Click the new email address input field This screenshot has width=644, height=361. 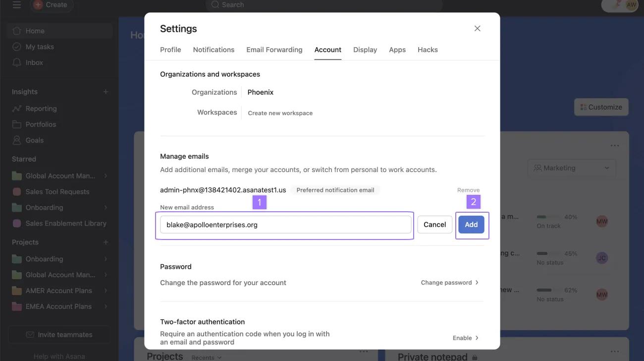pos(285,224)
